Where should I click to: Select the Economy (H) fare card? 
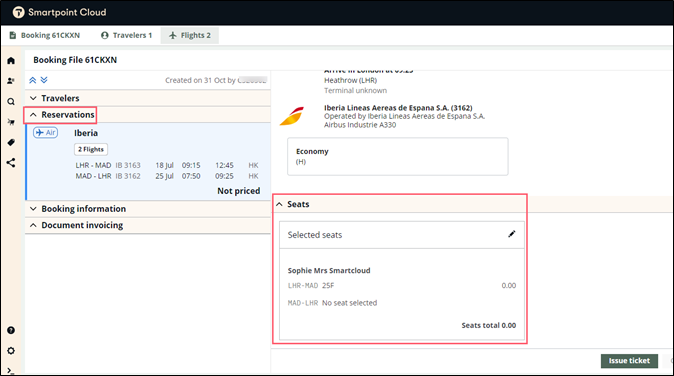[398, 156]
